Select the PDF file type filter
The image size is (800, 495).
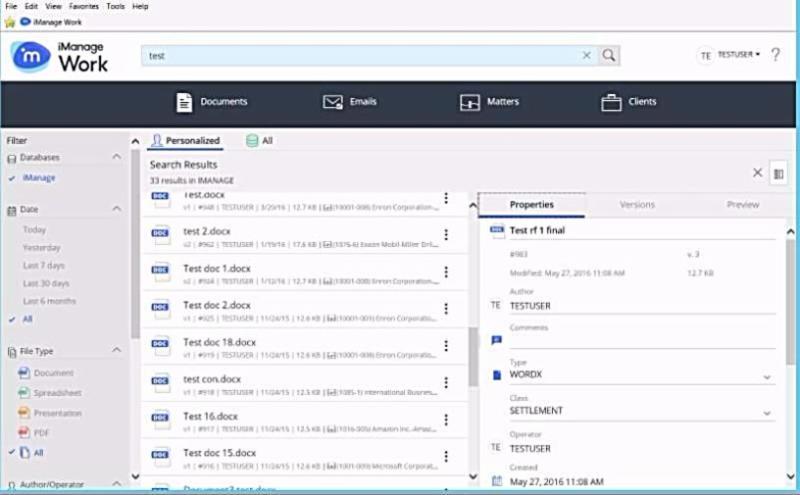(x=41, y=432)
